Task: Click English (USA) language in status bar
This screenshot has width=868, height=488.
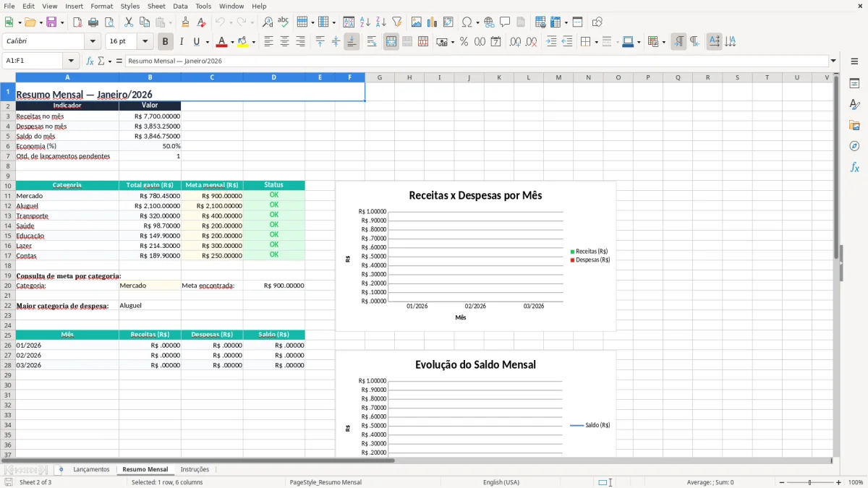Action: (x=501, y=482)
